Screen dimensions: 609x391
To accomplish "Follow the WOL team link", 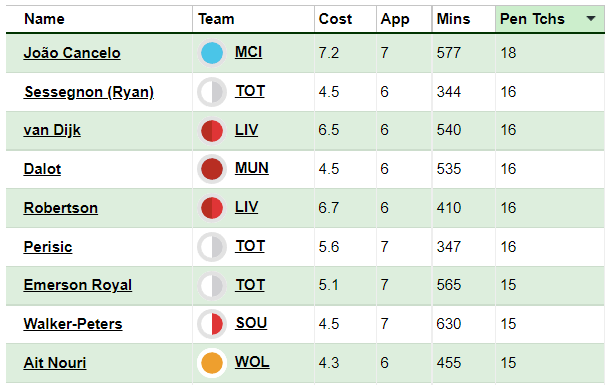I will point(252,362).
